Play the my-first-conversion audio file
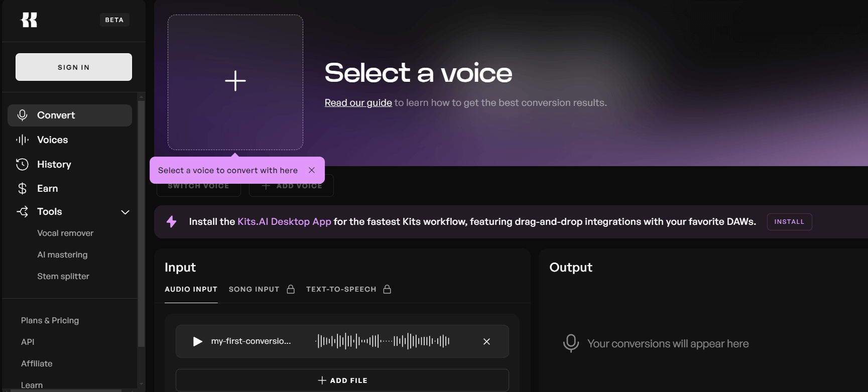Image resolution: width=868 pixels, height=392 pixels. coord(198,341)
